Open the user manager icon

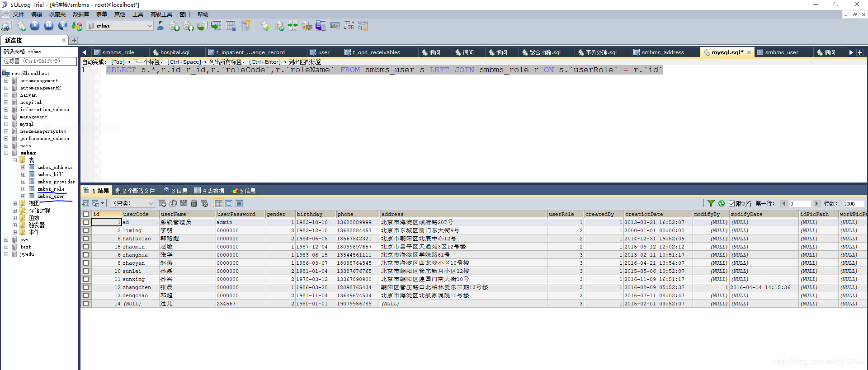click(x=160, y=26)
